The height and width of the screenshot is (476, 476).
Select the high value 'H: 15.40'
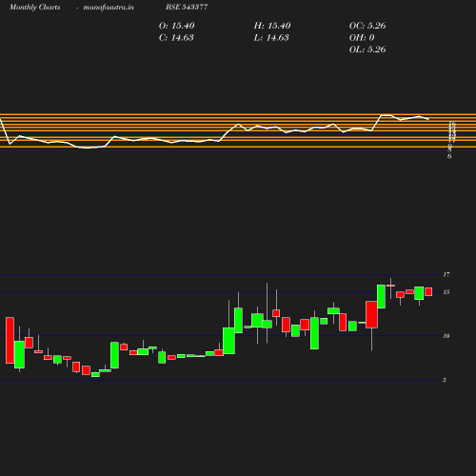272,26
